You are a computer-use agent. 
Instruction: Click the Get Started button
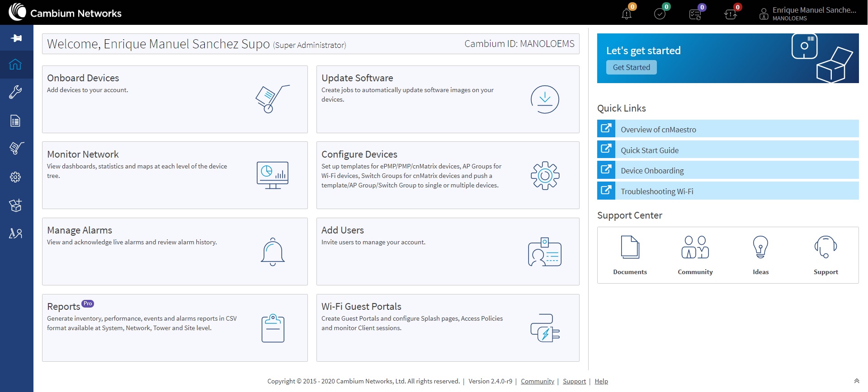coord(632,67)
